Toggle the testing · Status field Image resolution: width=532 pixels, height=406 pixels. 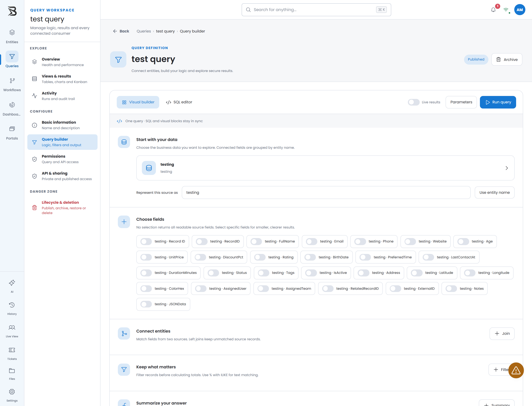pos(213,273)
